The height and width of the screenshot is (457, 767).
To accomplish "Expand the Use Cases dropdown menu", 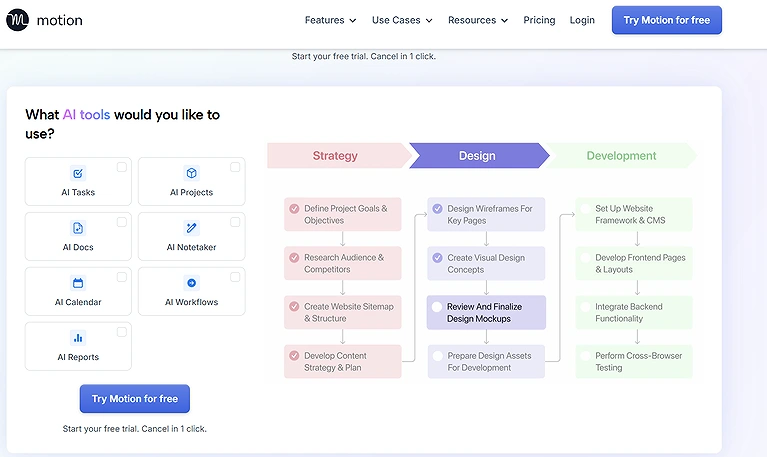I will (402, 20).
